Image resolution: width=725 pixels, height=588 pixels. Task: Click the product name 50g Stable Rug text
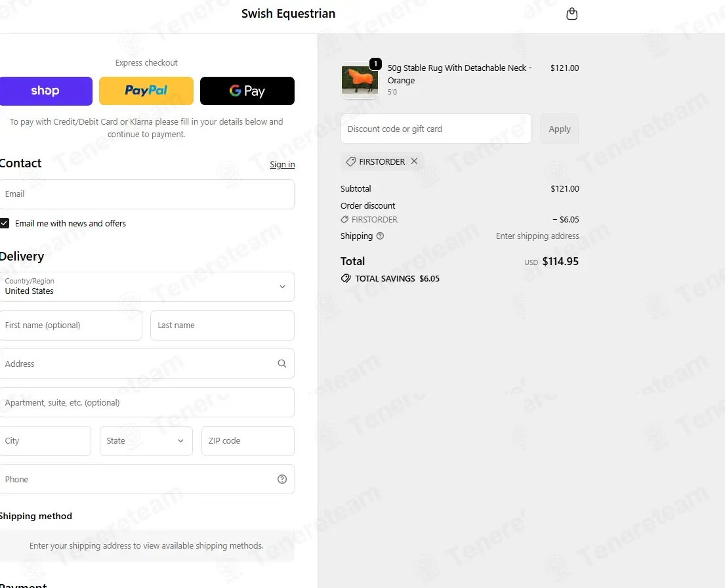(x=459, y=74)
